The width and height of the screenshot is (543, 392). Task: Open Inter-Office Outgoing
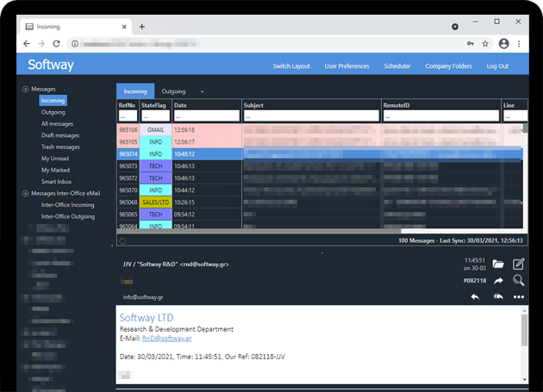pyautogui.click(x=68, y=216)
